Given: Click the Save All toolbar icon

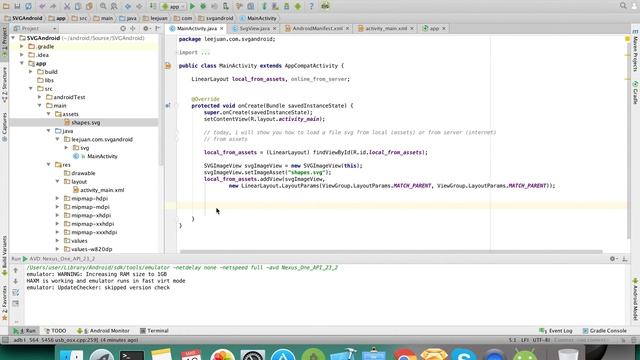Looking at the screenshot, I should point(17,6).
